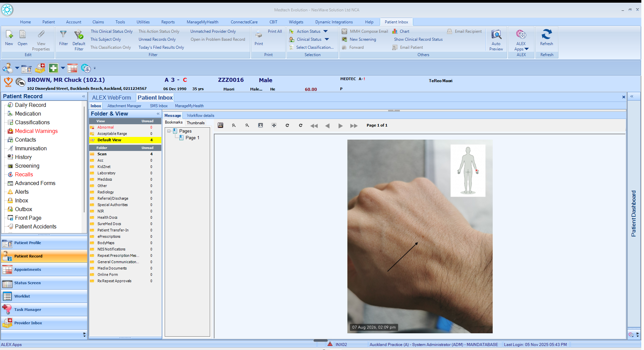Click the green plus icon in quick toolbar
This screenshot has width=644, height=350.
tap(53, 68)
